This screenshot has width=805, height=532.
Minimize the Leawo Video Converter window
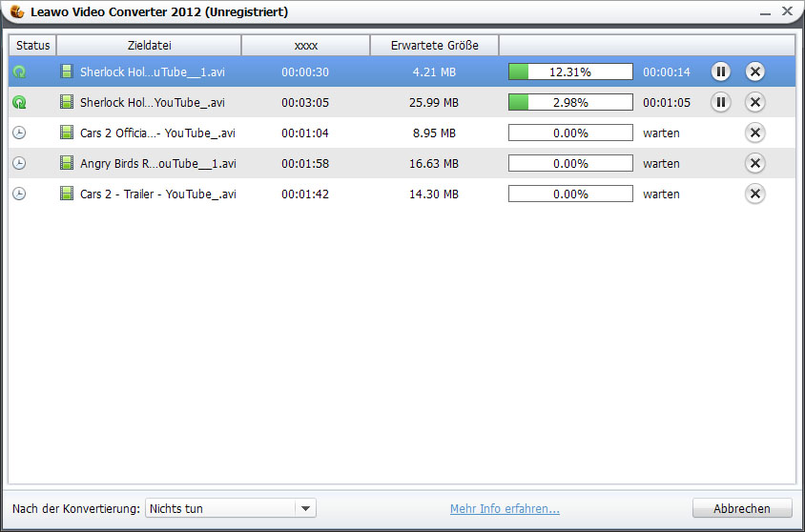pyautogui.click(x=765, y=12)
